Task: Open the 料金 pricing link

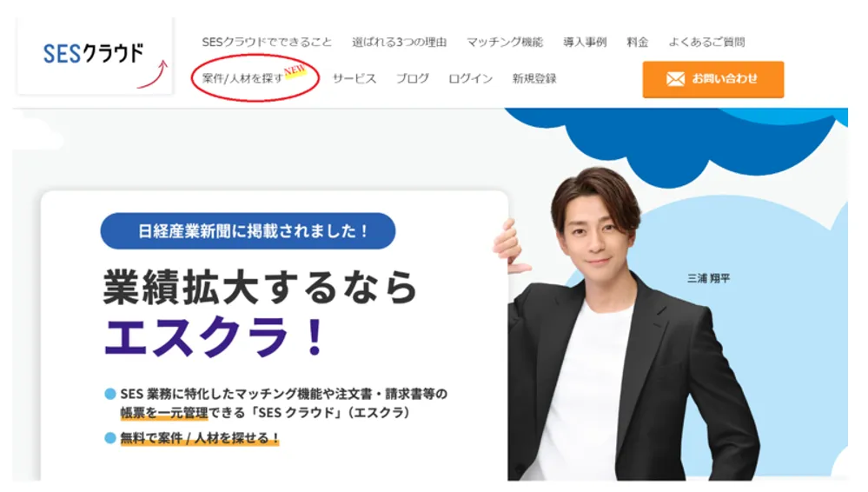Action: pyautogui.click(x=637, y=42)
